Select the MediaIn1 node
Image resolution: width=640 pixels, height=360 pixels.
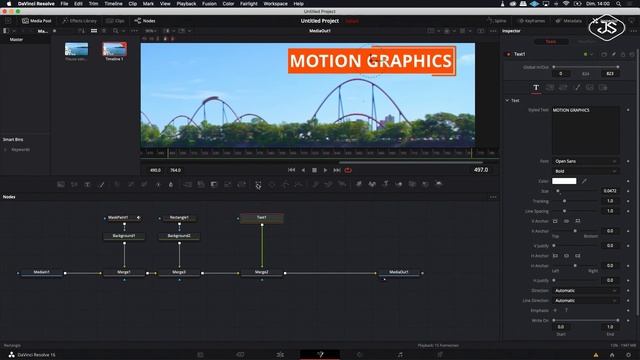coord(41,272)
